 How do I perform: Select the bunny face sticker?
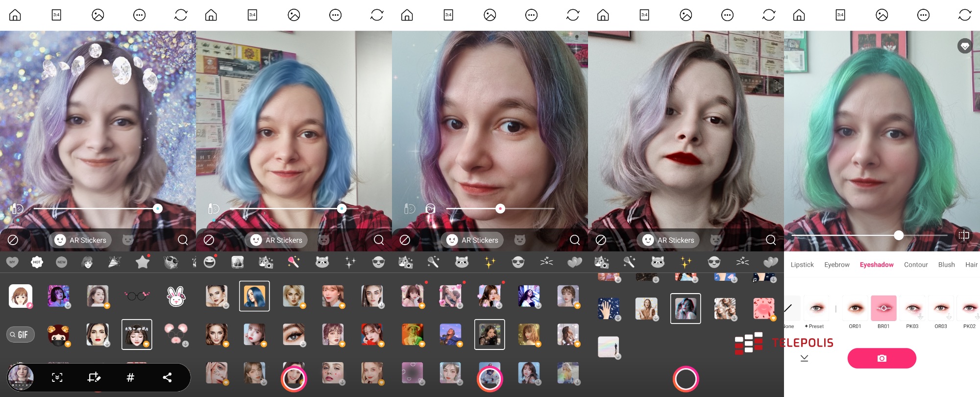tap(176, 296)
